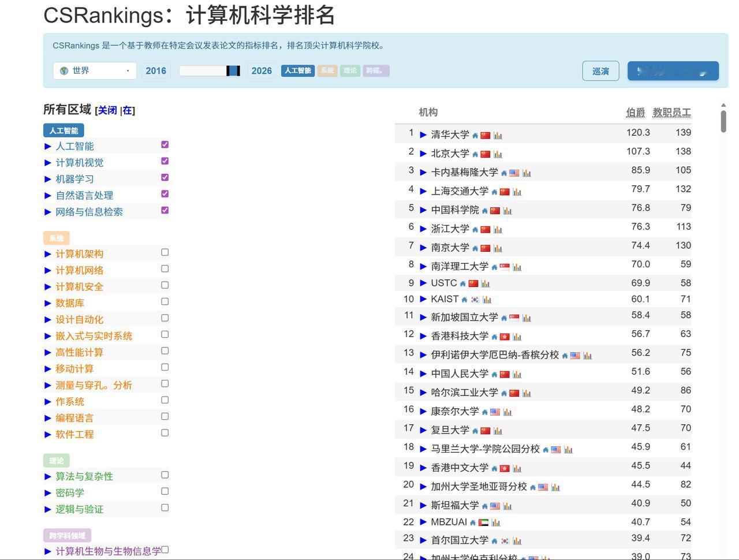Viewport: 739px width, 560px height.
Task: Select the faded purple interdisciplinary tab in the top bar
Action: [x=376, y=70]
